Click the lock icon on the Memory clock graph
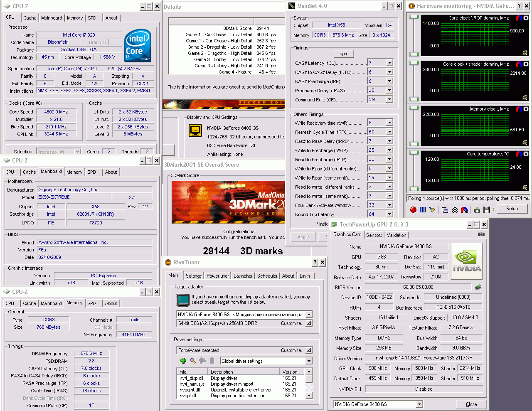This screenshot has width=532, height=411. tap(525, 142)
